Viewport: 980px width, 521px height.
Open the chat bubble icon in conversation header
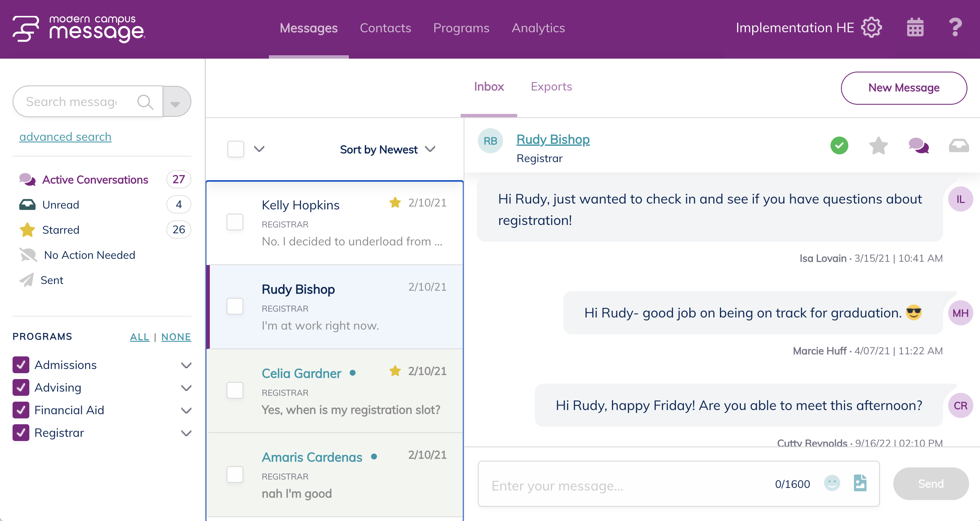pyautogui.click(x=920, y=146)
